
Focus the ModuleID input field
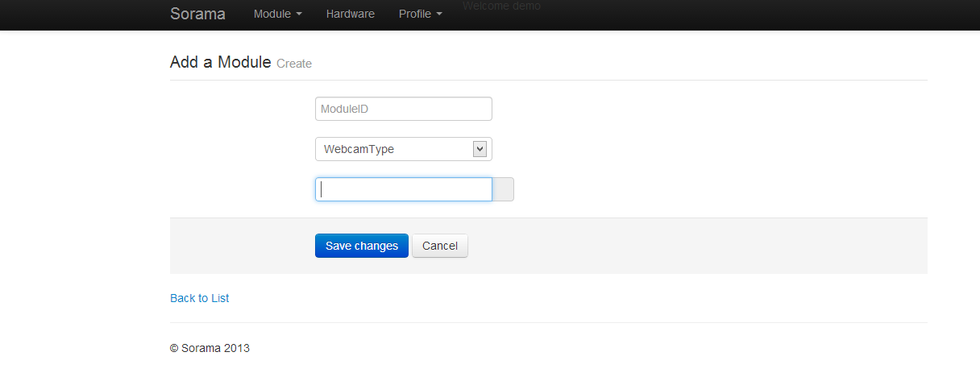tap(403, 109)
